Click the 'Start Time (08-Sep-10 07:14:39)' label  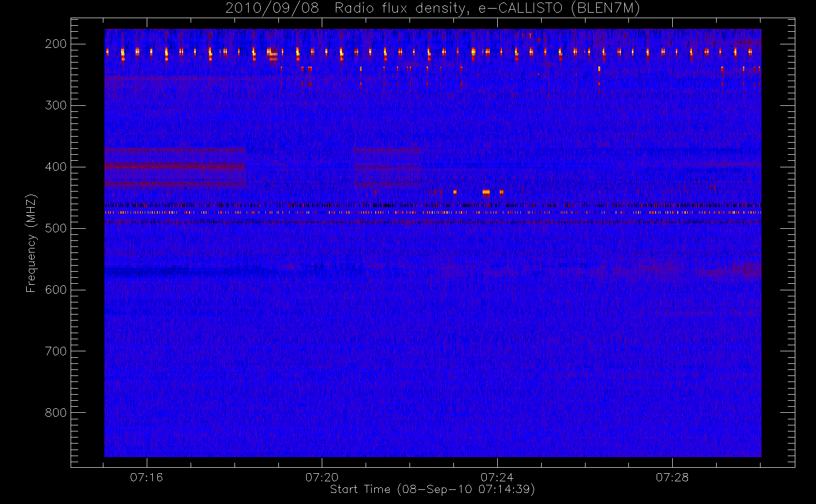coord(432,489)
